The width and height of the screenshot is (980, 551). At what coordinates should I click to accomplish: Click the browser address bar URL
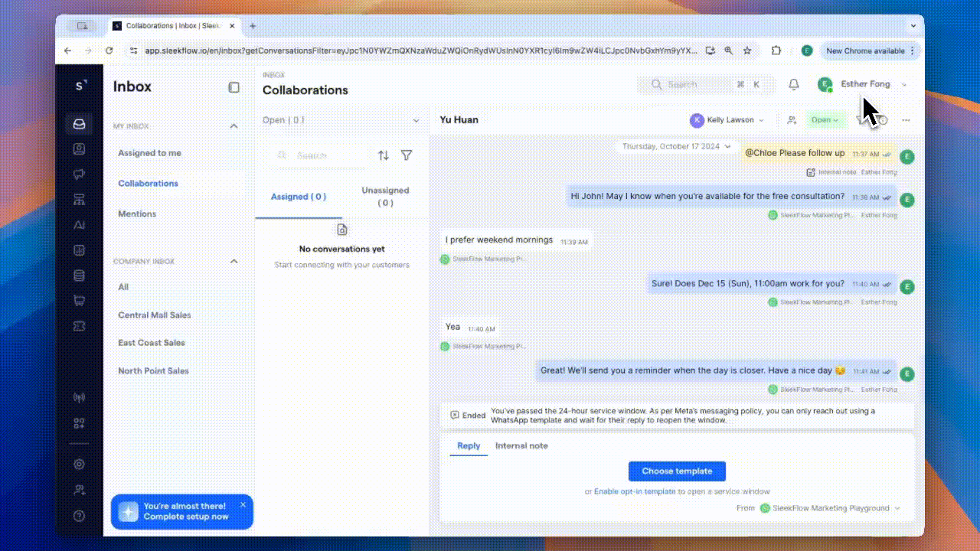(421, 51)
